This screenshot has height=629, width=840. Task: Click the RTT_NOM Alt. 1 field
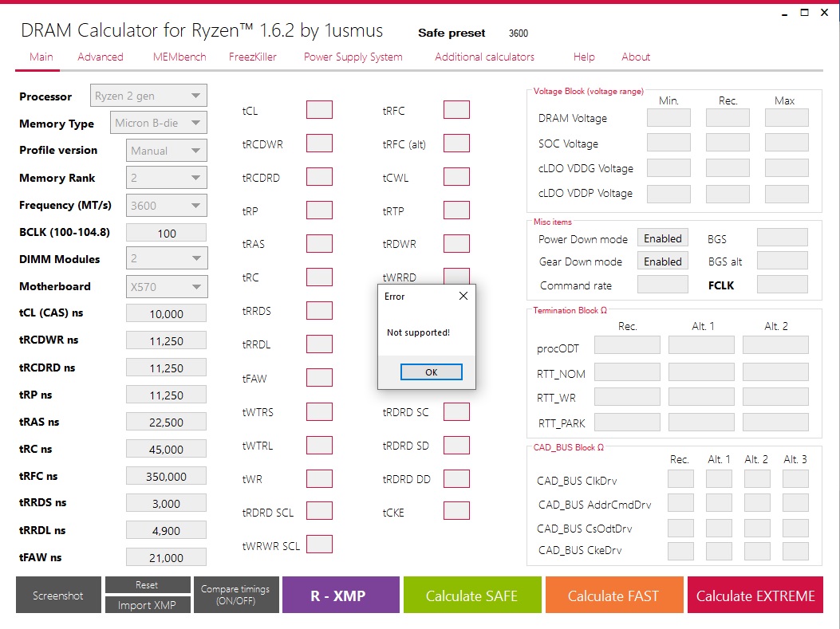[x=701, y=372]
